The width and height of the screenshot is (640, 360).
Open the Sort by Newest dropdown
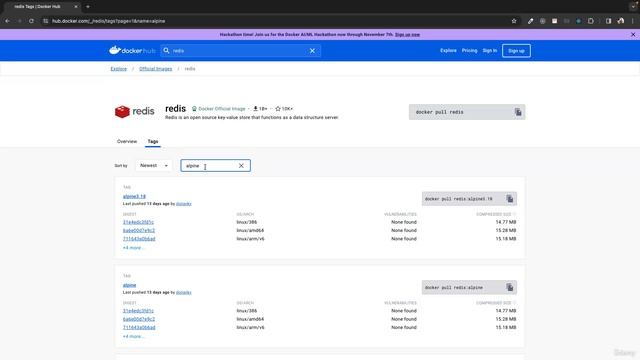pos(153,165)
